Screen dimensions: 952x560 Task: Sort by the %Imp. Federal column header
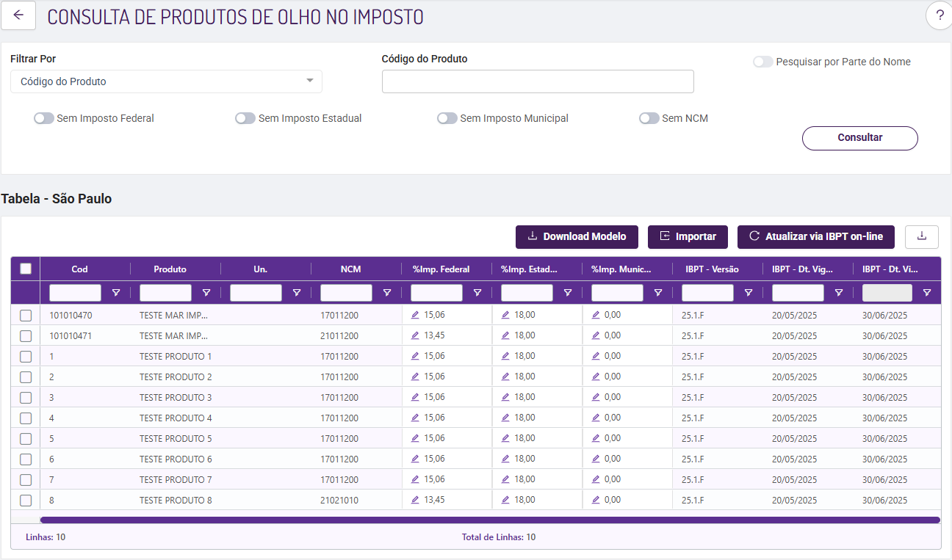[441, 269]
